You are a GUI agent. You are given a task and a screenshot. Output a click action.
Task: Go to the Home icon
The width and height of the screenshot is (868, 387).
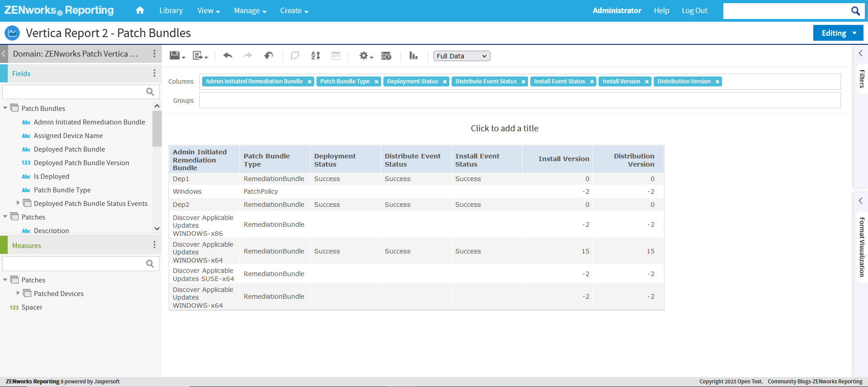pyautogui.click(x=140, y=10)
